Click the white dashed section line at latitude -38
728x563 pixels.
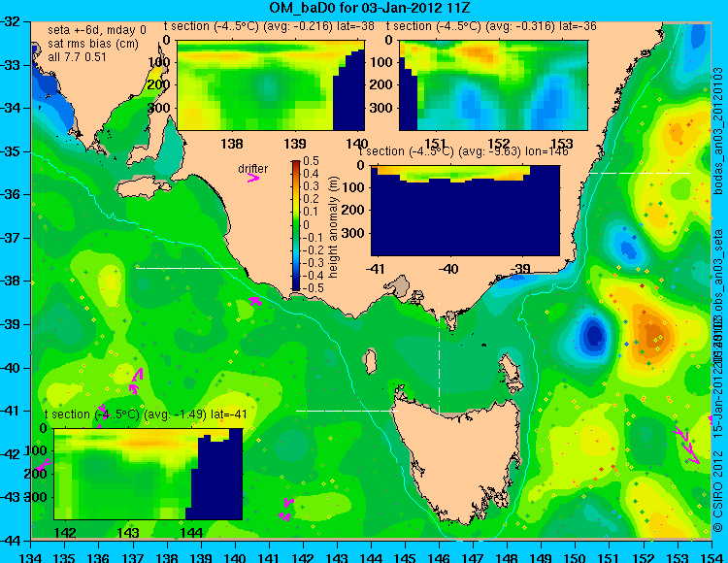186,268
